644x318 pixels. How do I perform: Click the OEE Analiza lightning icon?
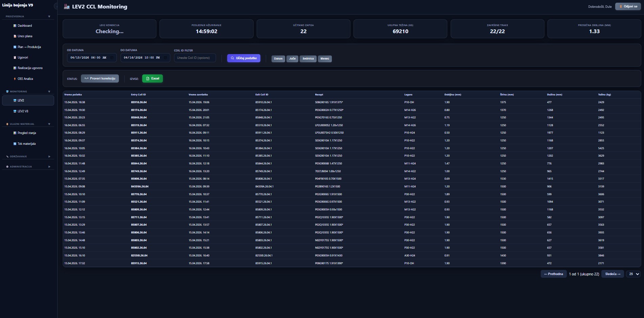15,79
